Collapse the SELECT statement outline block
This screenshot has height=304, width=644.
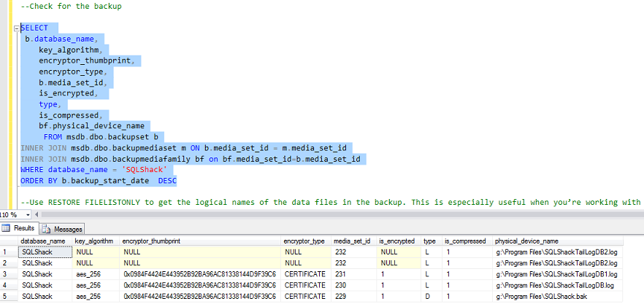(15, 28)
